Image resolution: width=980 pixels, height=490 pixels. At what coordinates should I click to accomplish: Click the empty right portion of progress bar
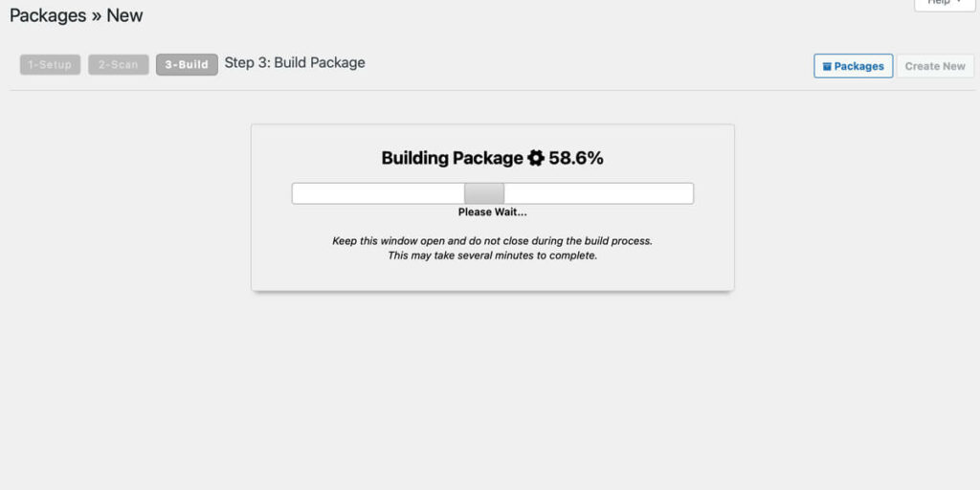pos(598,193)
